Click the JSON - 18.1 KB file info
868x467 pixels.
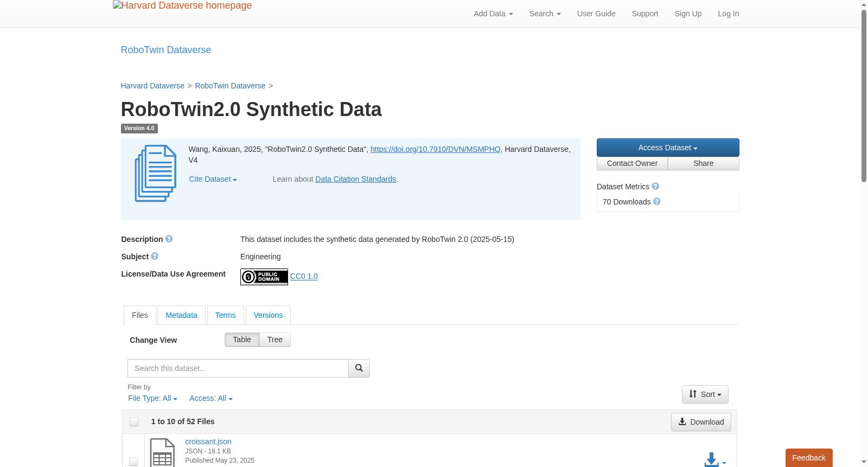[x=208, y=451]
